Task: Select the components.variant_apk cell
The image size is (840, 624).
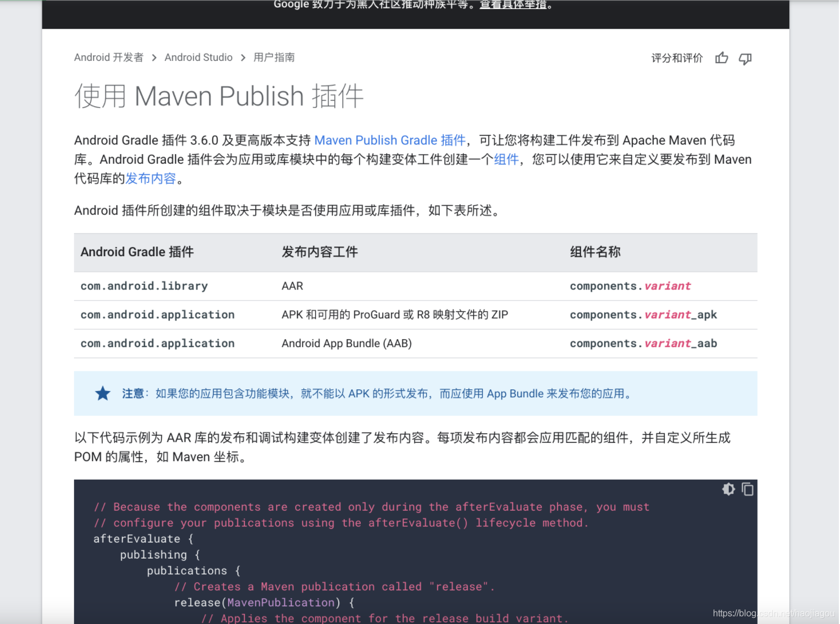Action: pos(644,315)
